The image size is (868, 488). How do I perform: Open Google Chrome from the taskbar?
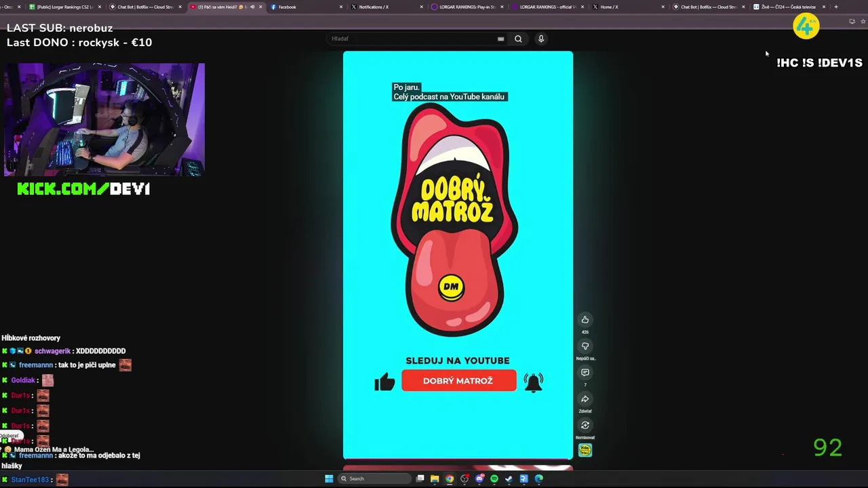[450, 479]
